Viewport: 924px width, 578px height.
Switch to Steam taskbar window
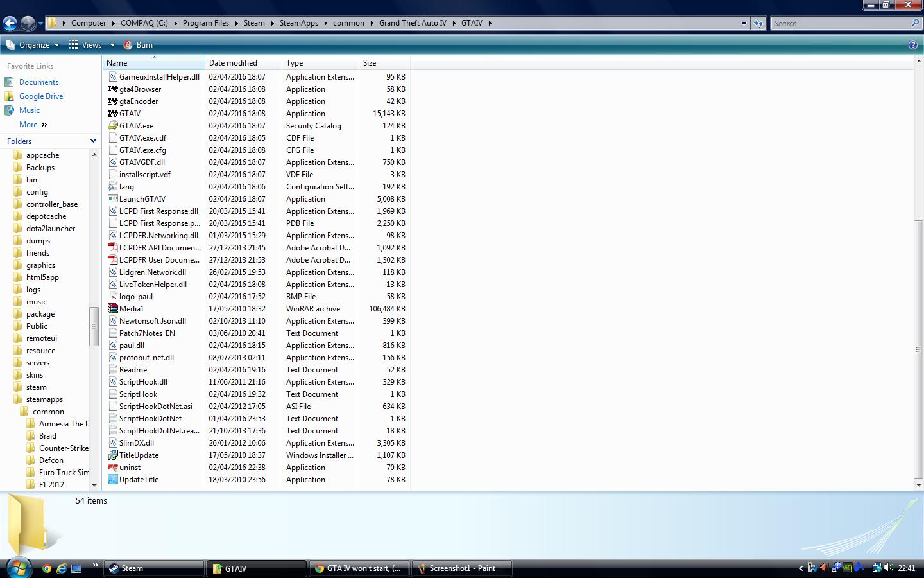pyautogui.click(x=153, y=568)
